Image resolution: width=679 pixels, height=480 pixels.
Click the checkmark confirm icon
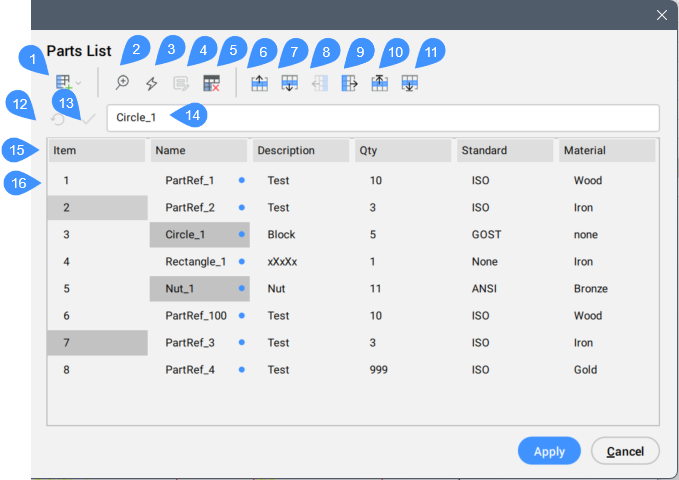[88, 118]
